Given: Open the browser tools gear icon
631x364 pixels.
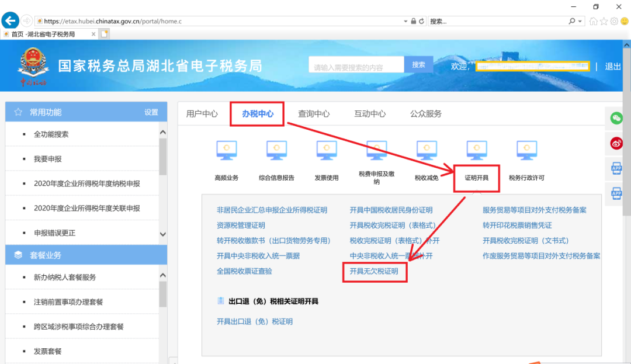Looking at the screenshot, I should pos(614,21).
